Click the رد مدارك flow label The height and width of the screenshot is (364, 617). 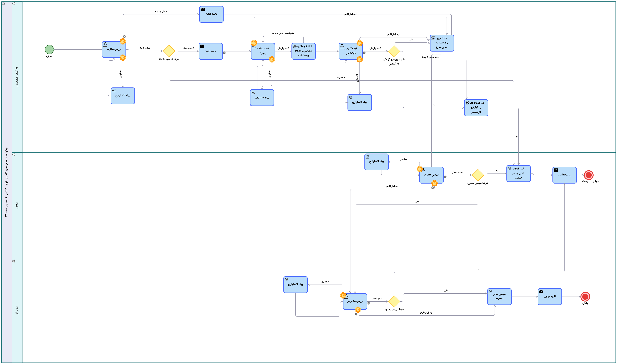click(x=341, y=78)
